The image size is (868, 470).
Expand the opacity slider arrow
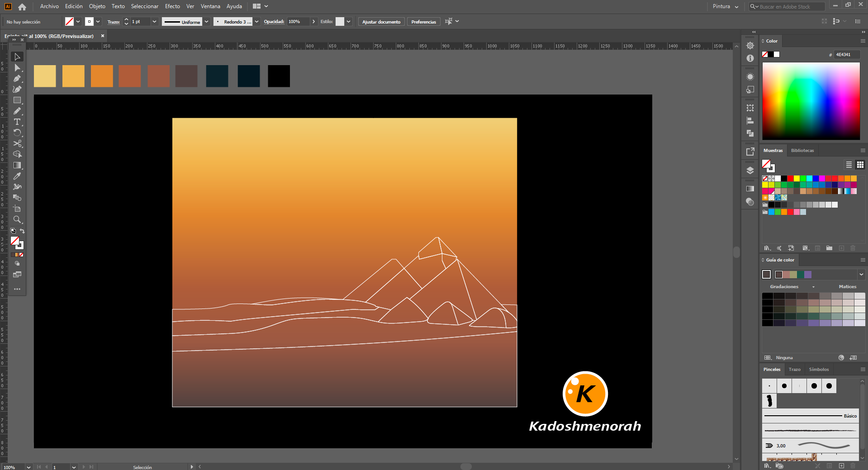[x=313, y=22]
